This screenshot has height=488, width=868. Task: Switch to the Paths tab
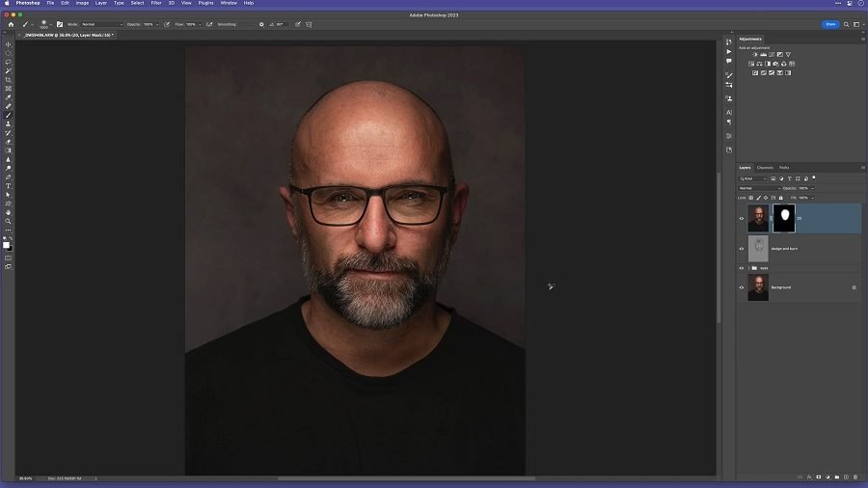784,168
